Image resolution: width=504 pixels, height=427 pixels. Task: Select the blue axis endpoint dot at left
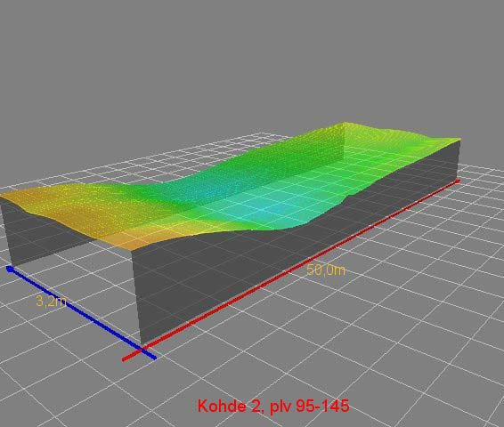10,269
